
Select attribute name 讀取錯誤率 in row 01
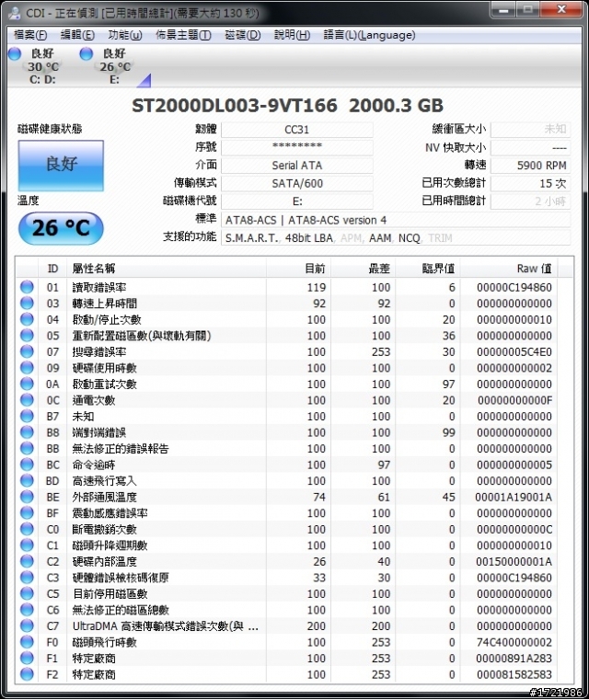(99, 287)
